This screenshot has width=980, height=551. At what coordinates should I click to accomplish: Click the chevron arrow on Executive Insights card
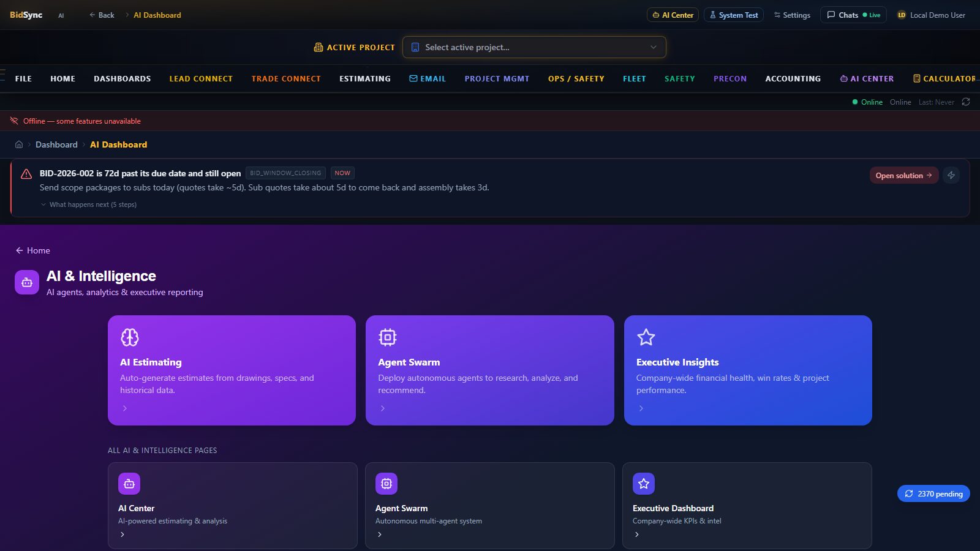tap(641, 408)
